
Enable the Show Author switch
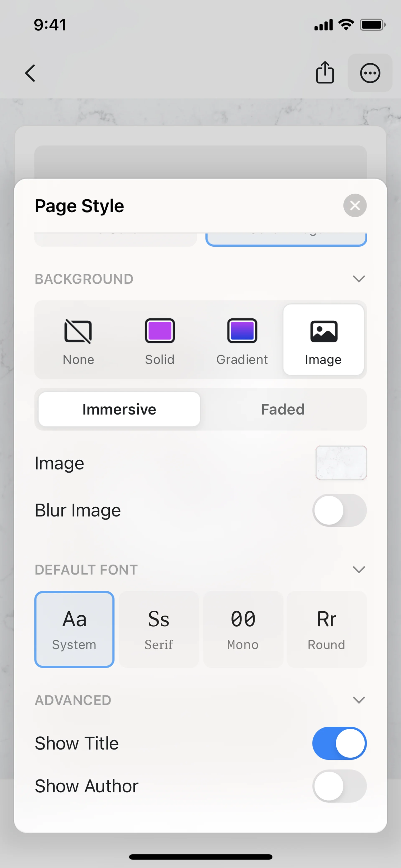(339, 786)
